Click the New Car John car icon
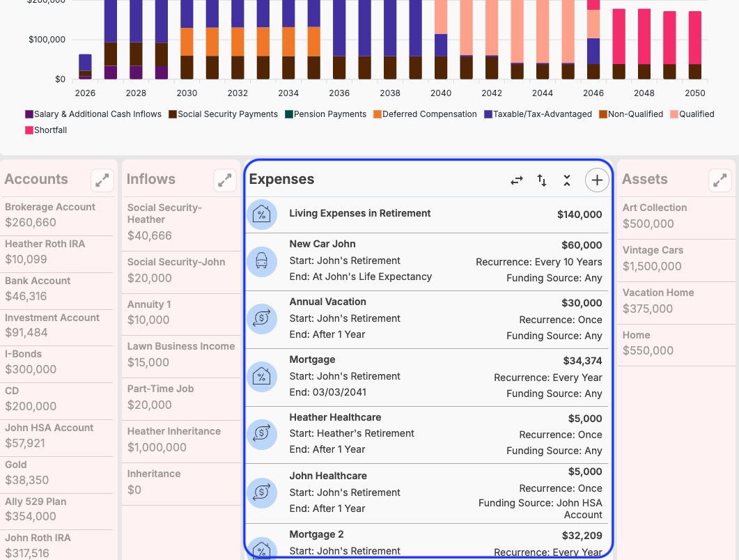Viewport: 739px width, 560px height. (x=262, y=262)
